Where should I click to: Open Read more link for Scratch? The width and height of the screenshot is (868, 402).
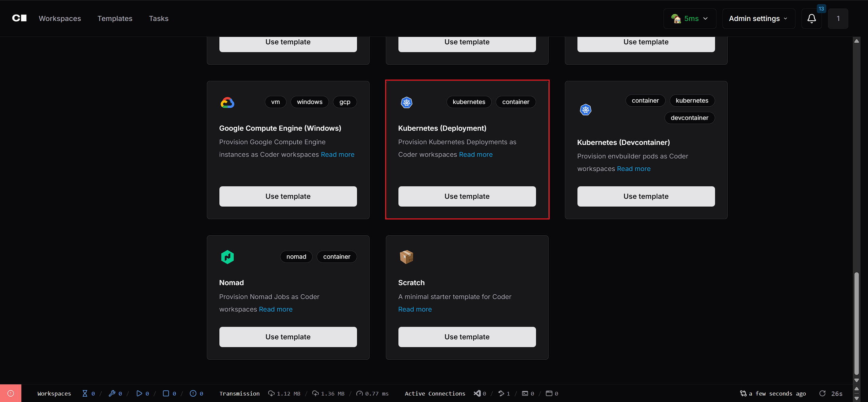pos(415,309)
